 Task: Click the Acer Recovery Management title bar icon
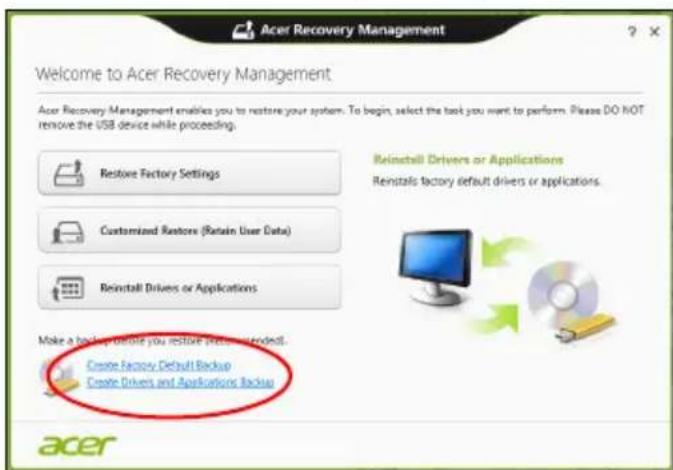[x=243, y=30]
